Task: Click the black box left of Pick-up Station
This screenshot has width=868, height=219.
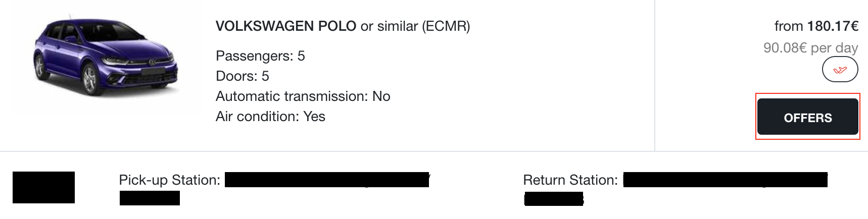Action: click(x=43, y=187)
